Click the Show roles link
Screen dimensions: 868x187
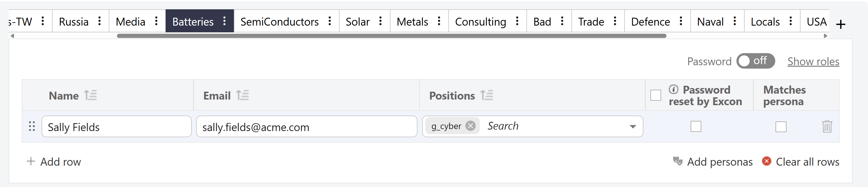tap(813, 61)
